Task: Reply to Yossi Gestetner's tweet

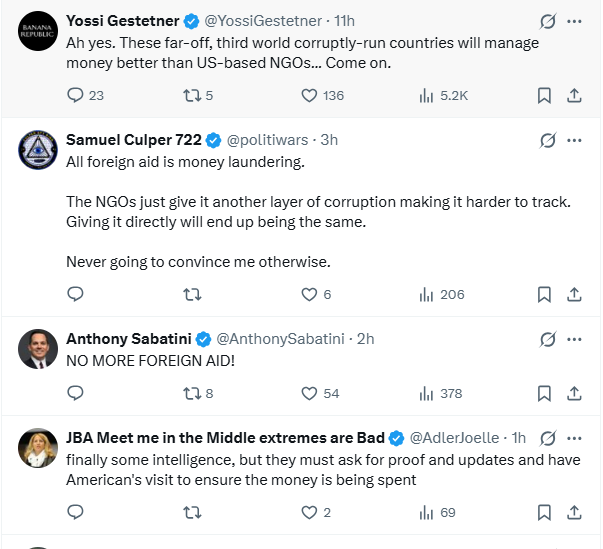Action: tap(75, 96)
